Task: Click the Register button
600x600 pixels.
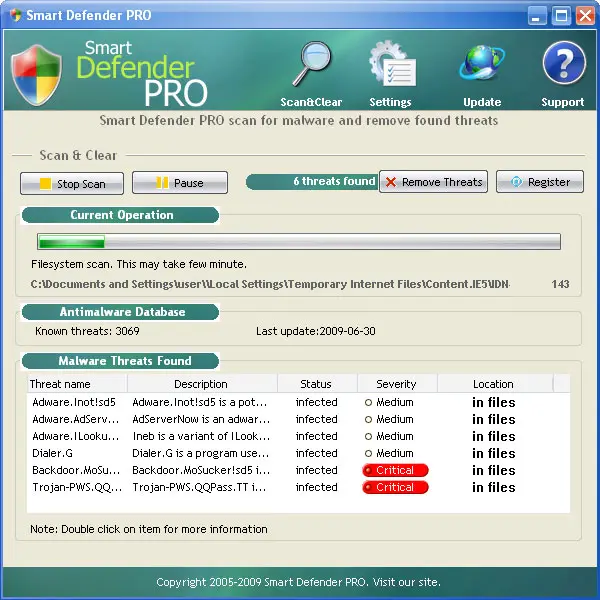Action: pos(540,182)
